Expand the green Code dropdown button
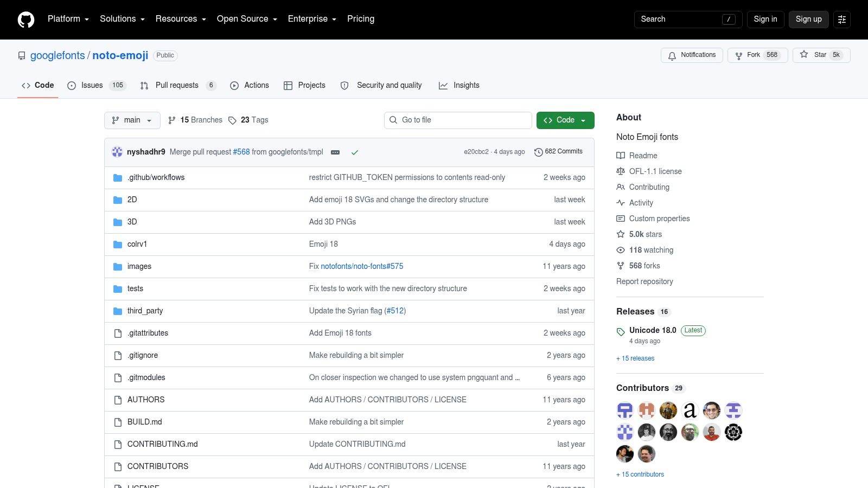 tap(565, 120)
